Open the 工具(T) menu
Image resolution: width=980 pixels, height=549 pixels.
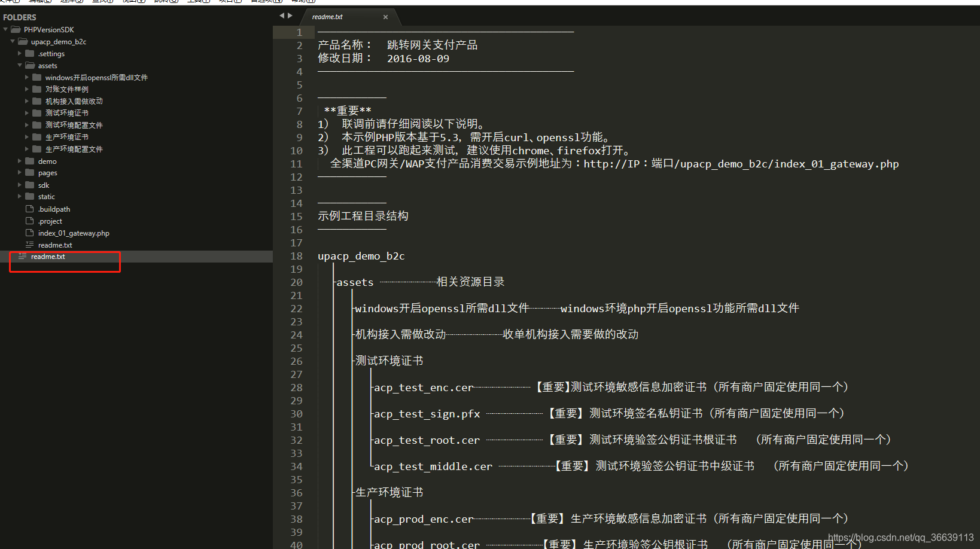tap(197, 2)
